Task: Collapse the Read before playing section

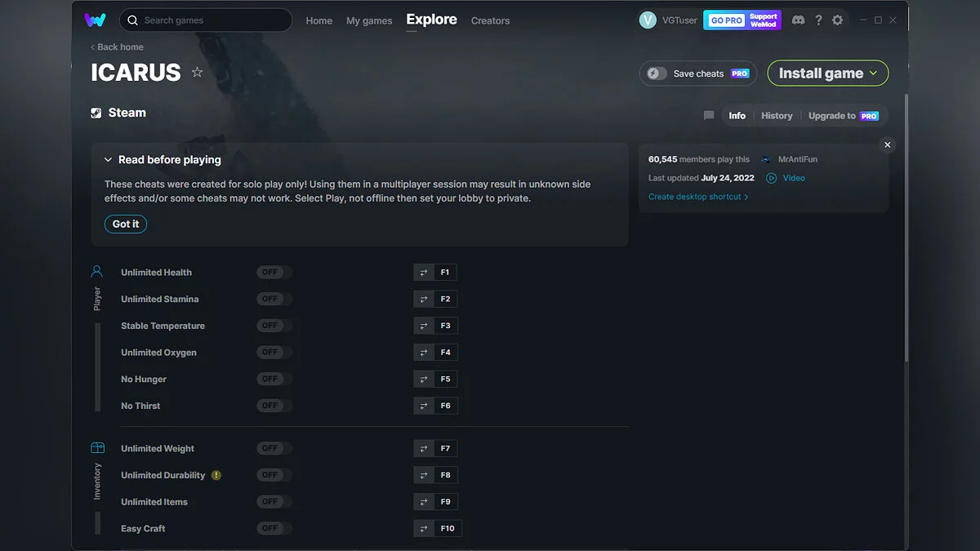Action: (x=108, y=160)
